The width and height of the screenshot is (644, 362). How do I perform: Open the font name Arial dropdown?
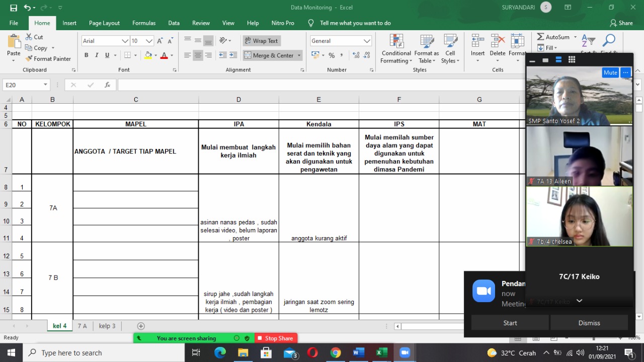(x=125, y=41)
